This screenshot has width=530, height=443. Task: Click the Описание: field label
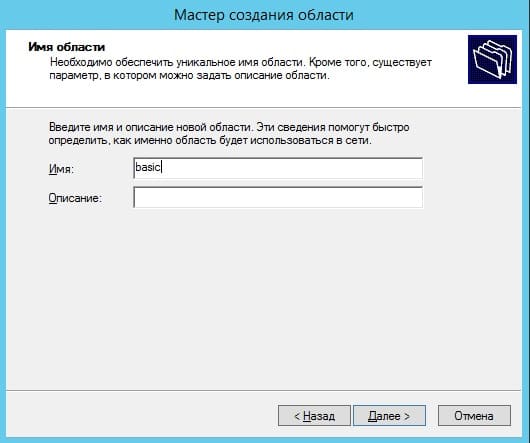[x=75, y=198]
